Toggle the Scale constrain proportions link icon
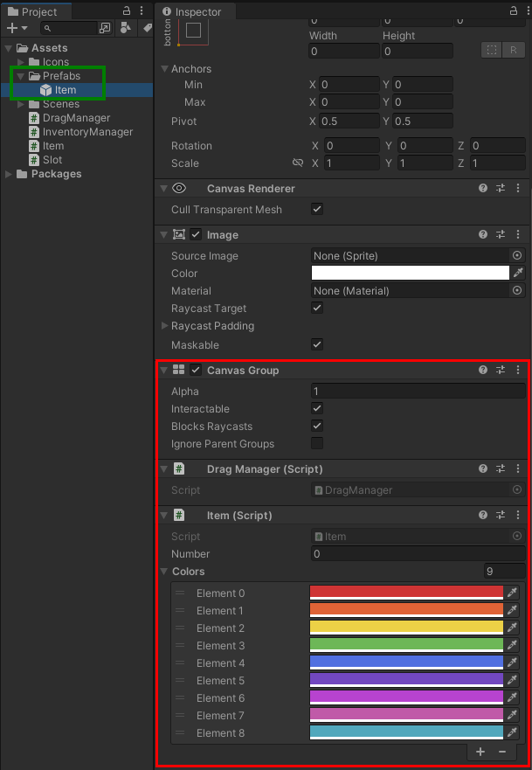This screenshot has width=532, height=770. (x=297, y=163)
